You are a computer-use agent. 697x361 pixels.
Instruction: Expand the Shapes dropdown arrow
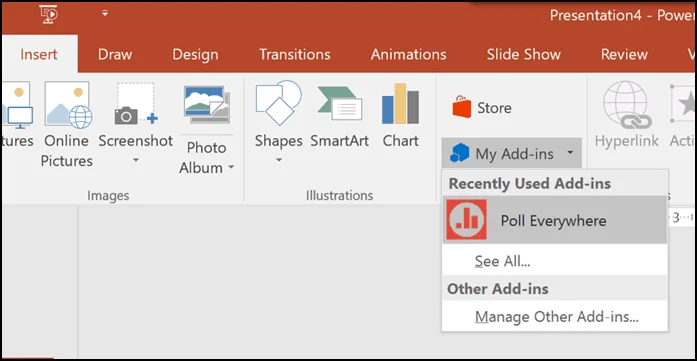click(x=279, y=160)
